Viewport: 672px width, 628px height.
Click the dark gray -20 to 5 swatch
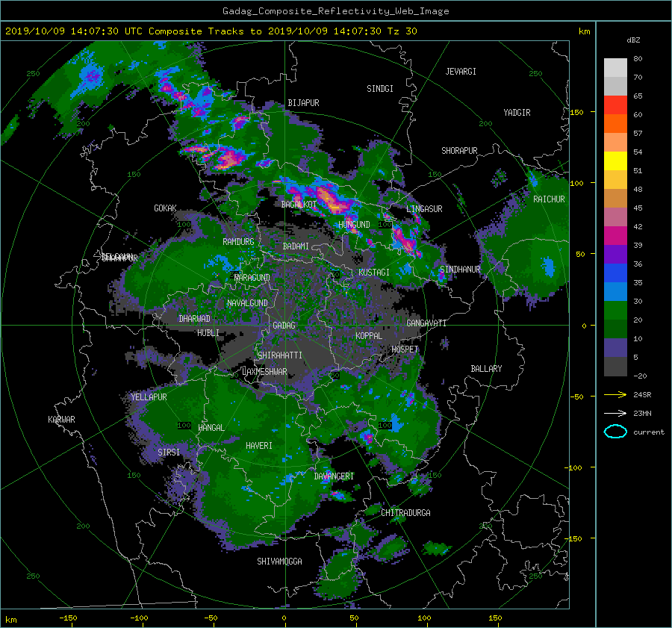[x=615, y=366]
